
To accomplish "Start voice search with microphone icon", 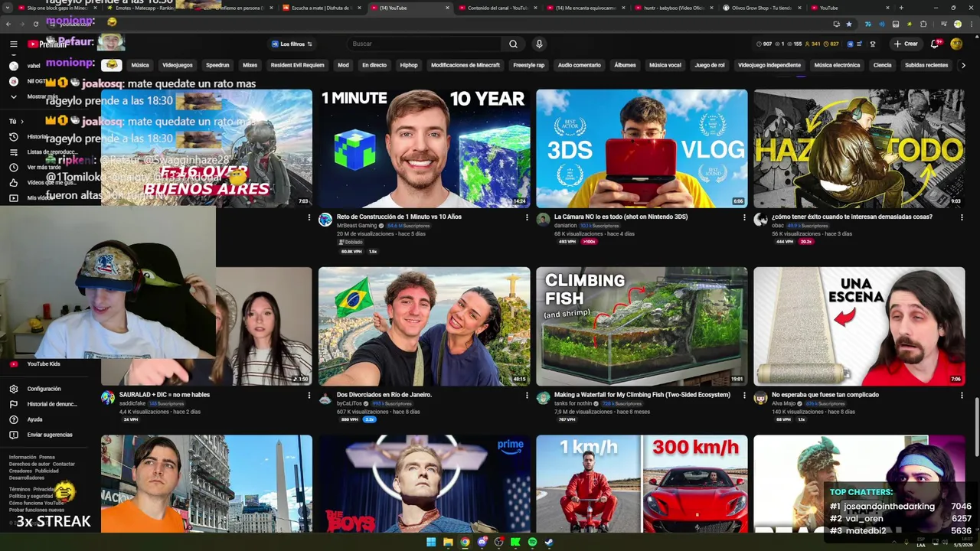I will click(539, 44).
